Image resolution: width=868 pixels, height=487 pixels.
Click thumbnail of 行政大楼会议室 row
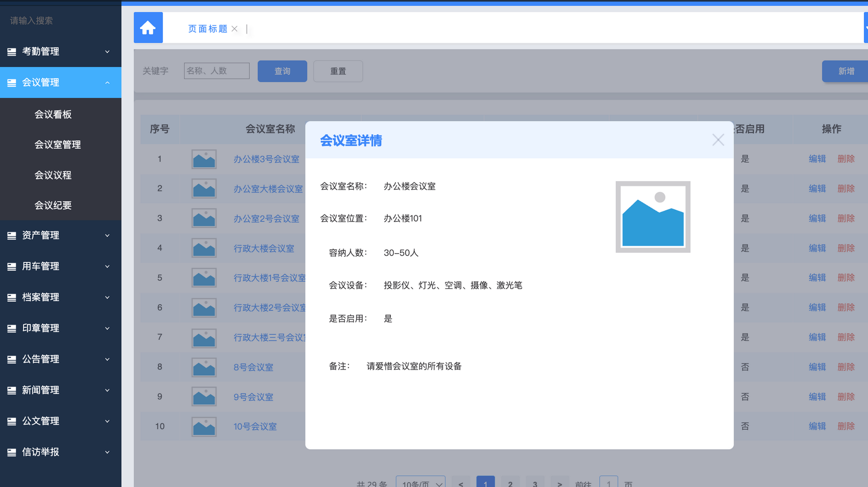tap(204, 248)
